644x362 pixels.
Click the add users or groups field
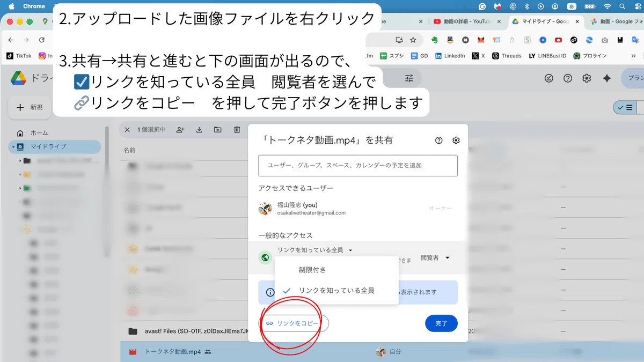(357, 166)
